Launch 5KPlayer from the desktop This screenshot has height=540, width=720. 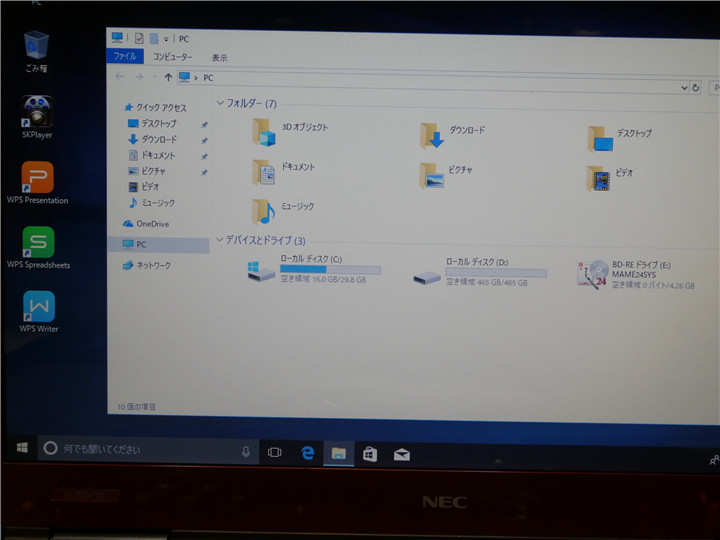[37, 117]
